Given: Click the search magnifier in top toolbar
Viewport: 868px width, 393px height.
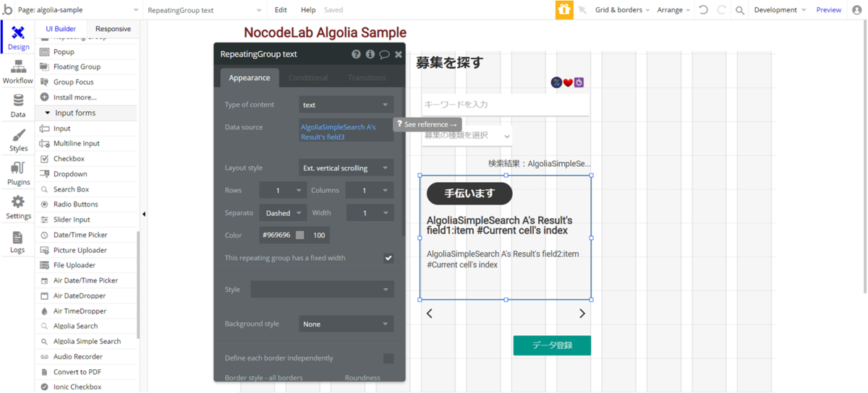Looking at the screenshot, I should (740, 10).
